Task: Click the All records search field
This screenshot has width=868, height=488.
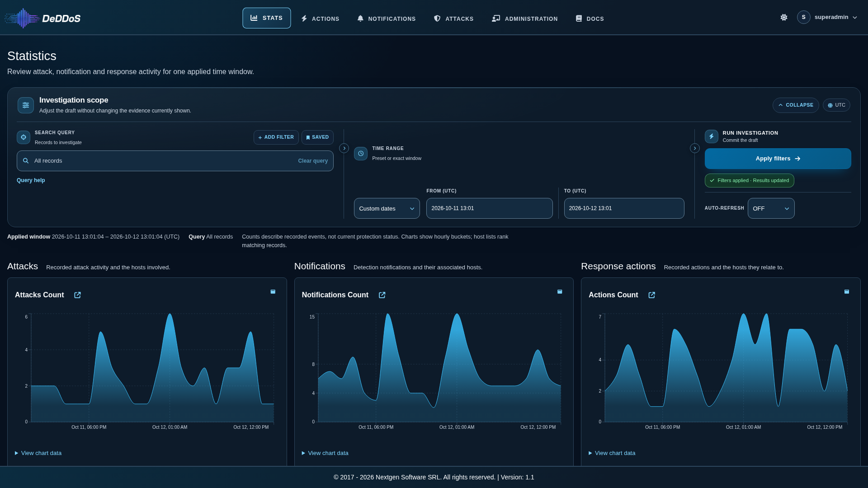Action: coord(175,161)
